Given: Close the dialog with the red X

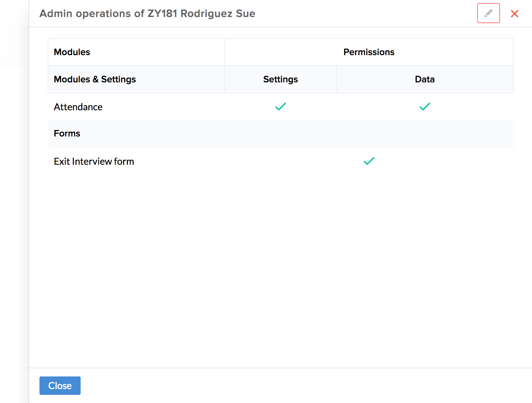Looking at the screenshot, I should [x=514, y=14].
